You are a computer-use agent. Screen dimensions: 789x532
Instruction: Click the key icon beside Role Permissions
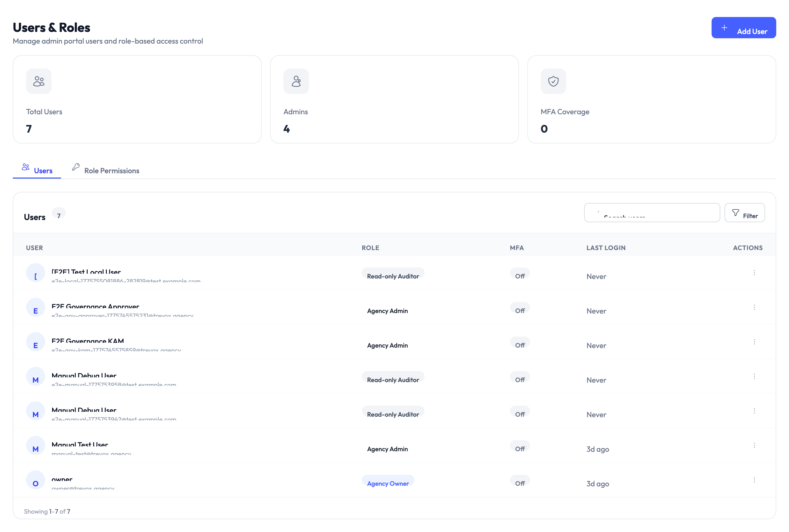coord(76,167)
